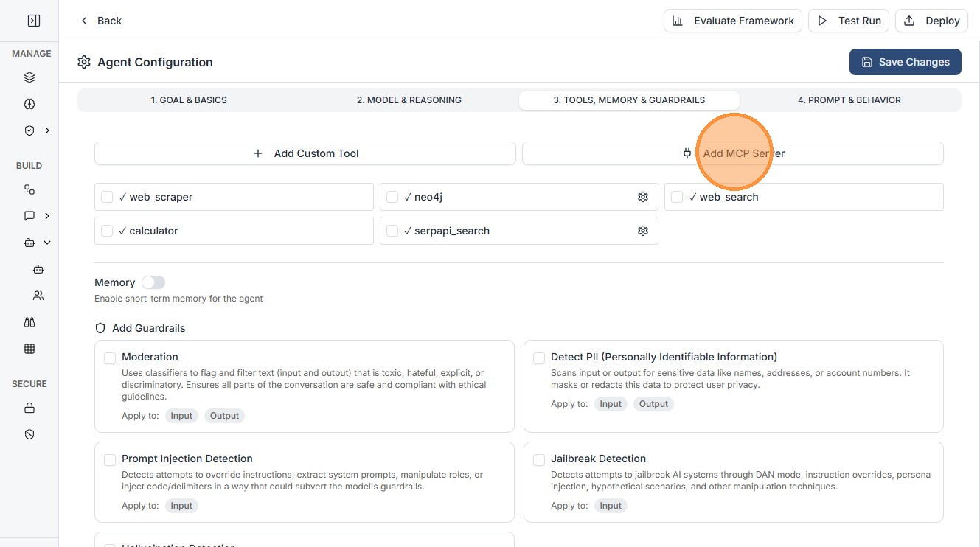The height and width of the screenshot is (547, 980).
Task: Click the table grid icon in sidebar
Action: pos(29,349)
